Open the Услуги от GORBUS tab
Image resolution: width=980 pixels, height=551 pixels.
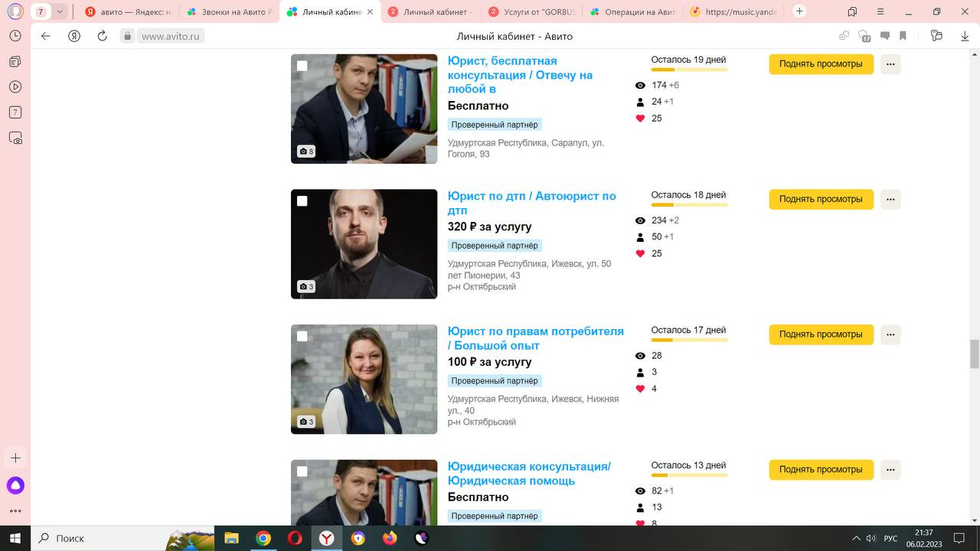[531, 11]
